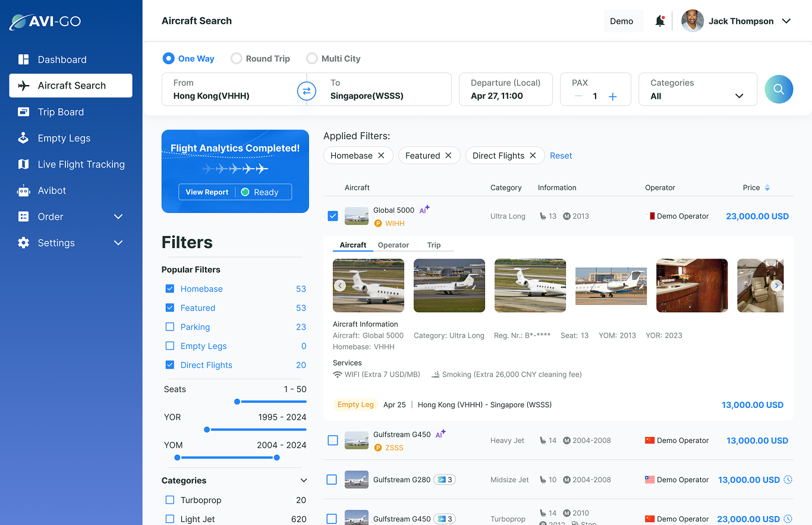Viewport: 812px width, 525px height.
Task: Click the YOR range slider handle
Action: [x=207, y=429]
